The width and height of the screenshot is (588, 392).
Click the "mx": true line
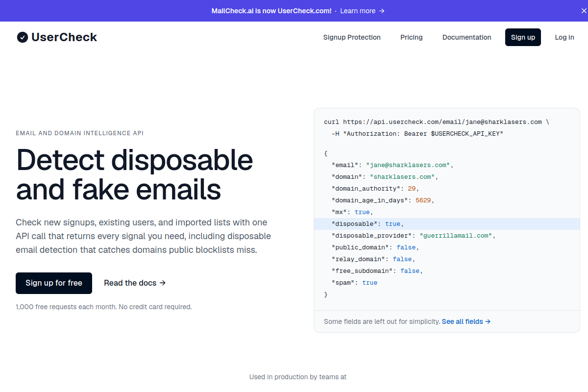point(352,212)
